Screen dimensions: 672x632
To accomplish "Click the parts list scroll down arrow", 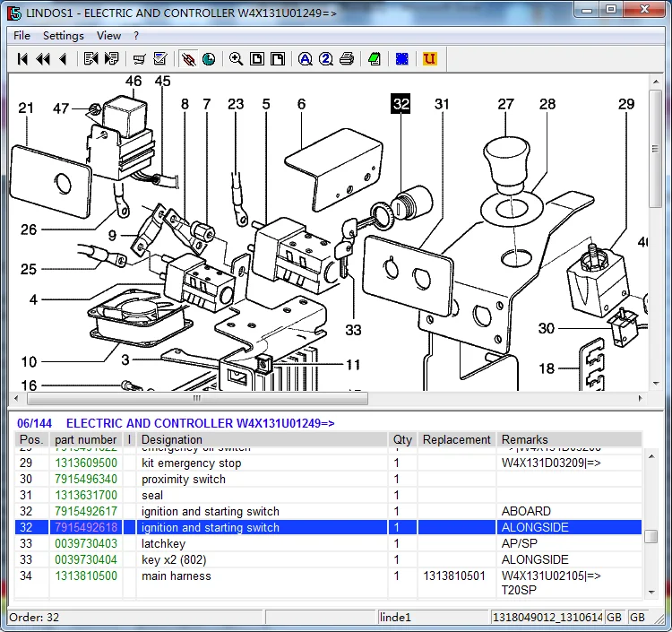I will click(x=650, y=592).
